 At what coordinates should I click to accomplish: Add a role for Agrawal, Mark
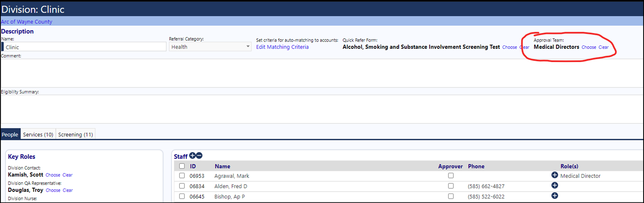point(555,175)
